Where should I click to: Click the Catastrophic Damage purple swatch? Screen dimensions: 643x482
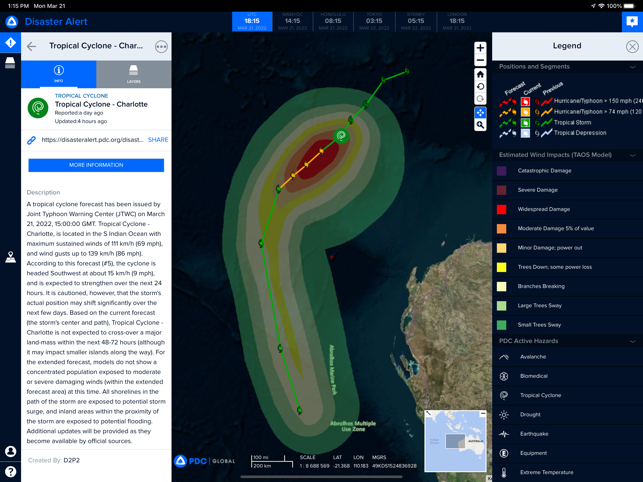tap(501, 171)
